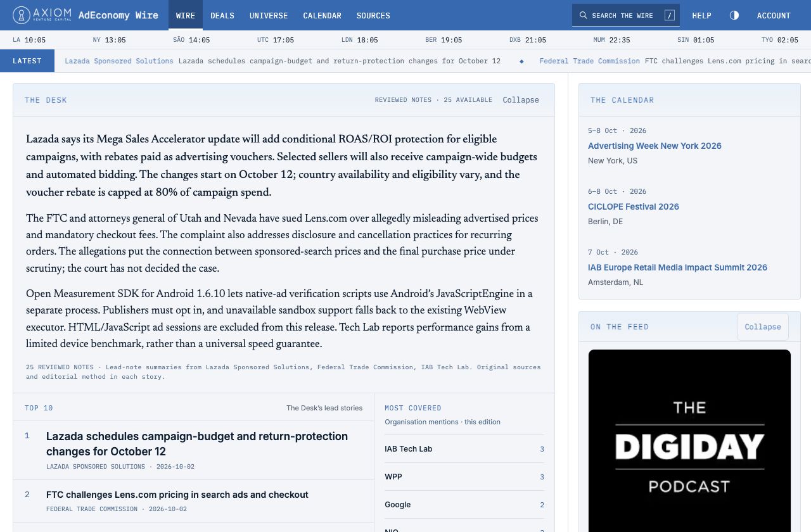Click the Latest ticker label
Viewport: 811px width, 532px height.
(x=27, y=61)
